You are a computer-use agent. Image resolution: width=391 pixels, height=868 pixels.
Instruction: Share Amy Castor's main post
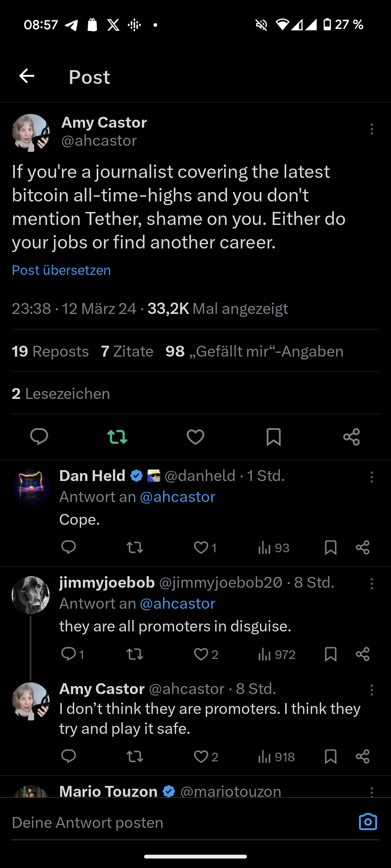(x=352, y=437)
